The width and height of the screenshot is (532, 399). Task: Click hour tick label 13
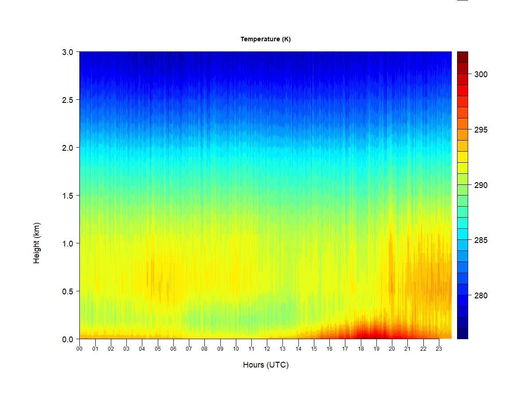(283, 349)
